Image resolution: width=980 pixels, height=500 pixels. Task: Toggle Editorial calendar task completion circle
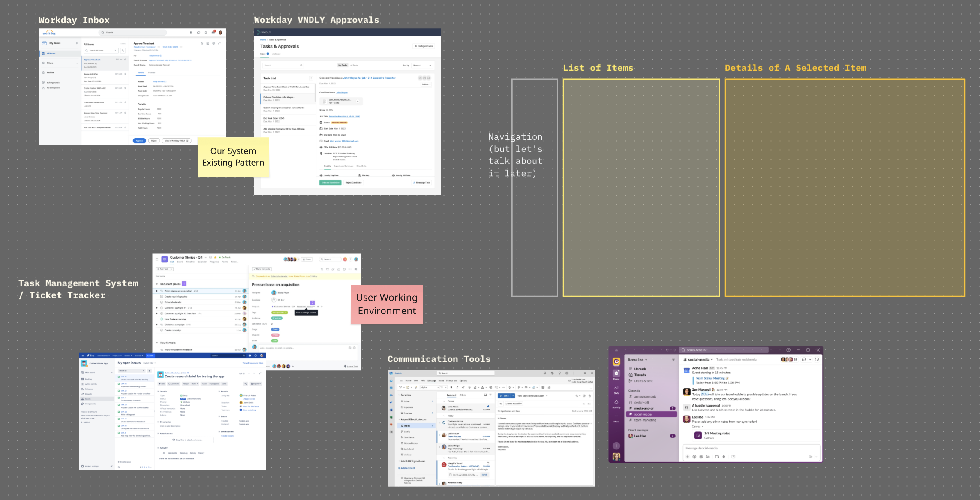tap(162, 302)
